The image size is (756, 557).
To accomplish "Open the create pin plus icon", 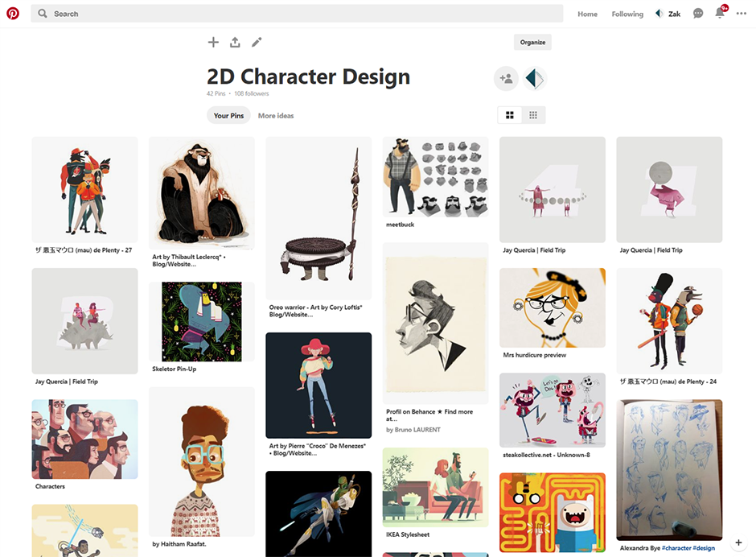I will 213,42.
